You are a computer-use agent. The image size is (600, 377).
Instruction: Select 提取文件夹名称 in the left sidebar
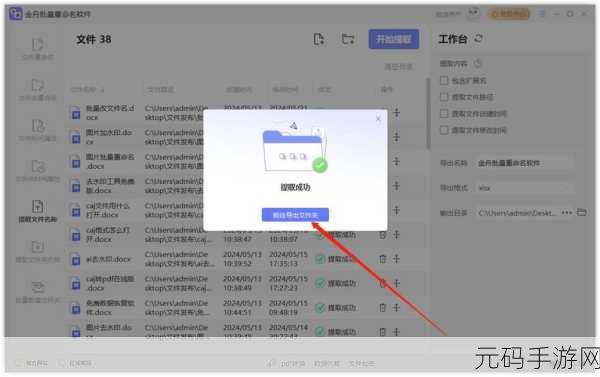coord(38,252)
